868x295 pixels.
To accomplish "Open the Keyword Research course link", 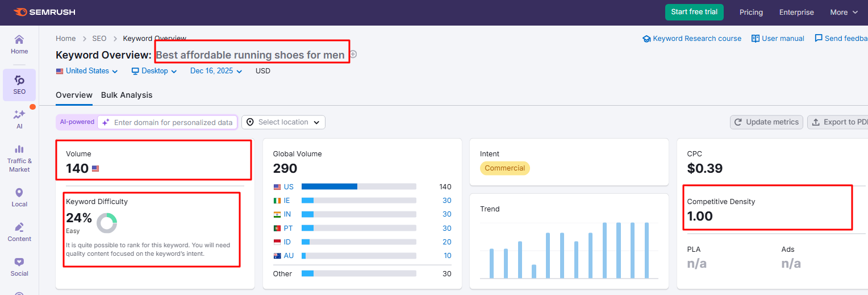I will 692,39.
